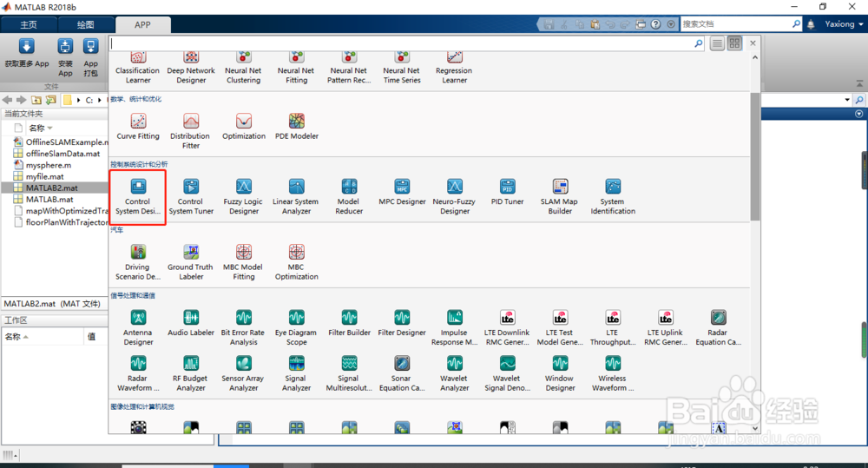Switch to the 主页 tab
The image size is (868, 468).
tap(29, 25)
